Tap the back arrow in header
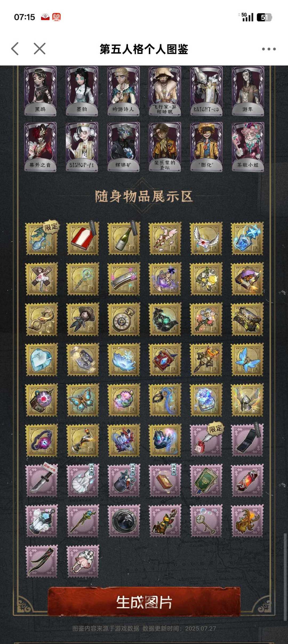This screenshot has width=288, height=644. tap(15, 49)
